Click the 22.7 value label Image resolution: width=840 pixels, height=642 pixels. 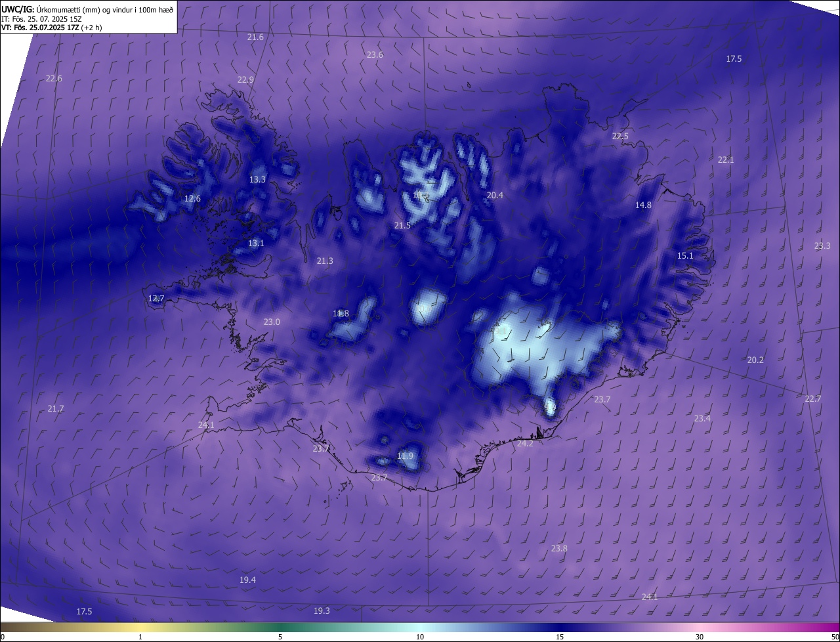tap(812, 399)
